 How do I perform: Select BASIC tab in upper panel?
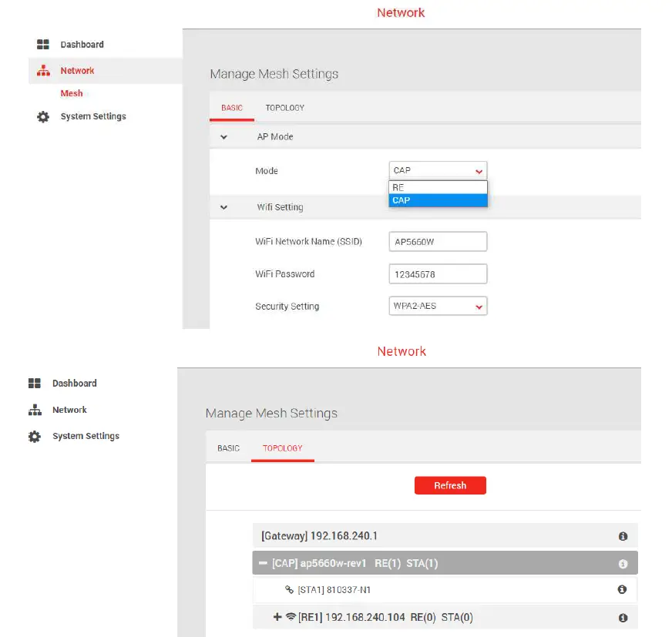[x=232, y=108]
